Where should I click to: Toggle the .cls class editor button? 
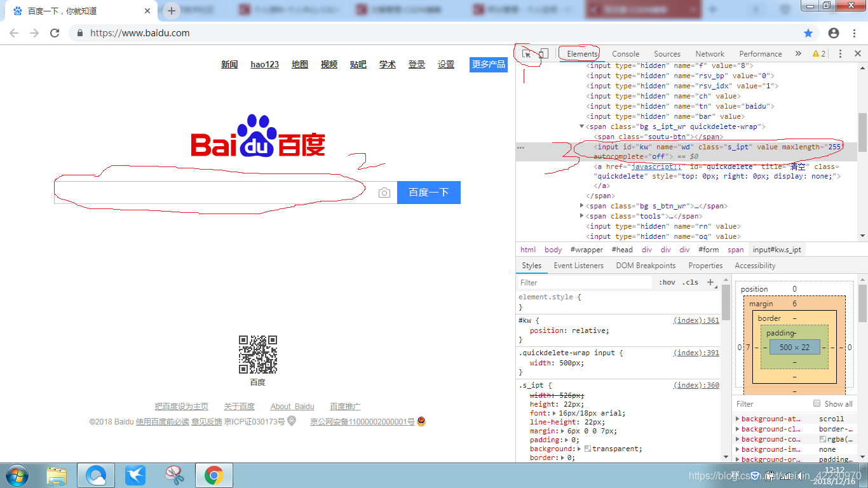[690, 282]
